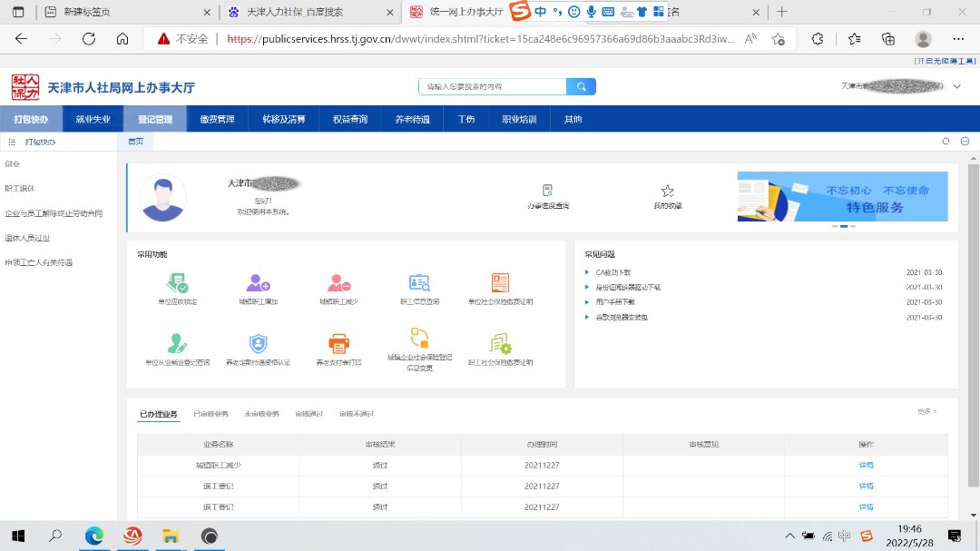This screenshot has height=551, width=980.
Task: Click the site search input field
Action: [492, 86]
